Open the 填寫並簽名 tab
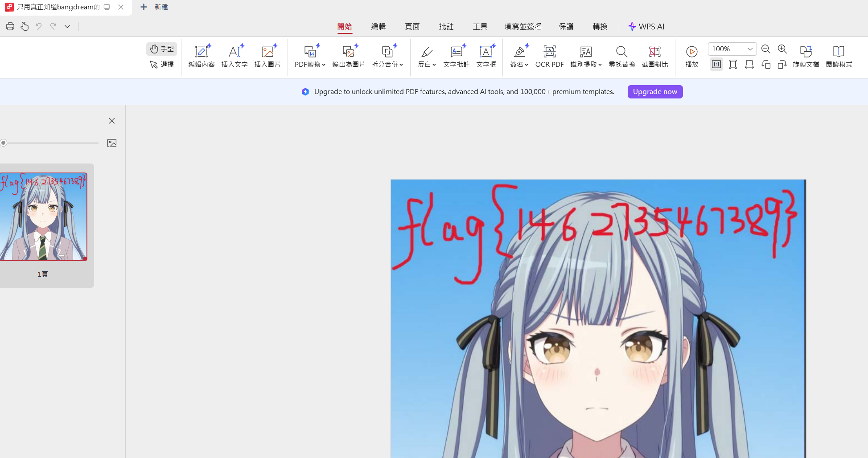The height and width of the screenshot is (458, 868). click(x=523, y=26)
